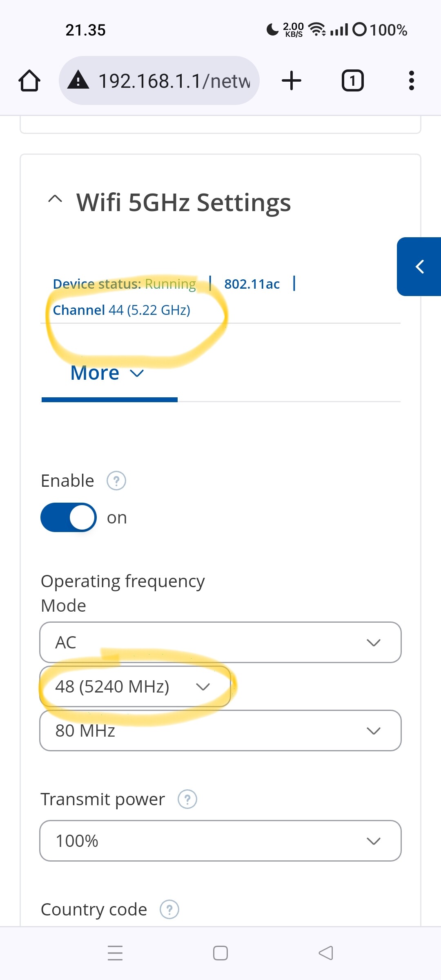Tap the Android recent apps button

[115, 953]
